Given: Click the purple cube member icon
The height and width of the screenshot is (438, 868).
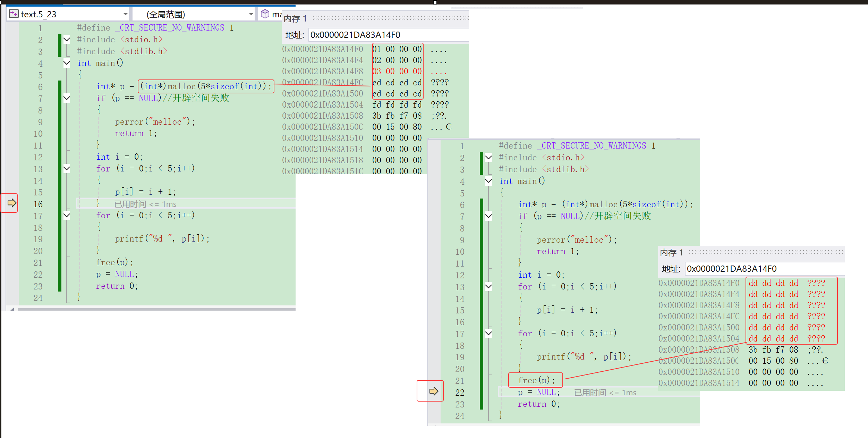Looking at the screenshot, I should pos(265,14).
